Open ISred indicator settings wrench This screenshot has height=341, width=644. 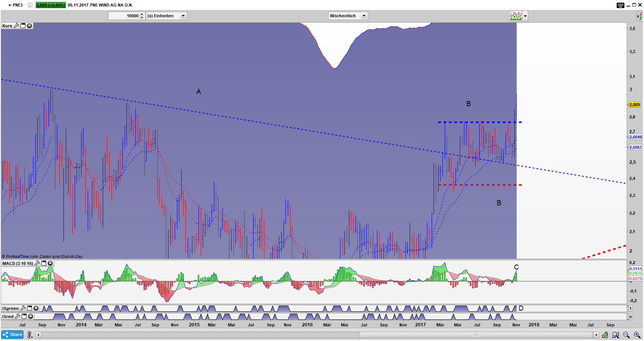point(17,316)
